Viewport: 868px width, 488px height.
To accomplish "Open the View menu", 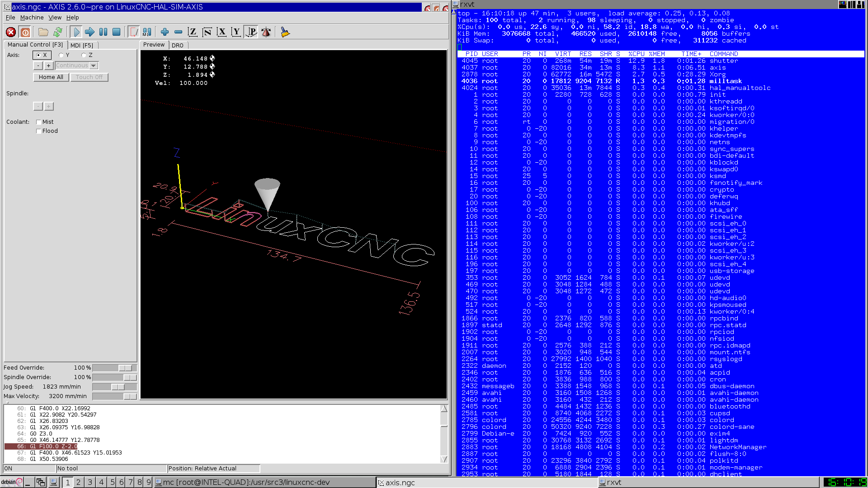I will [x=55, y=18].
